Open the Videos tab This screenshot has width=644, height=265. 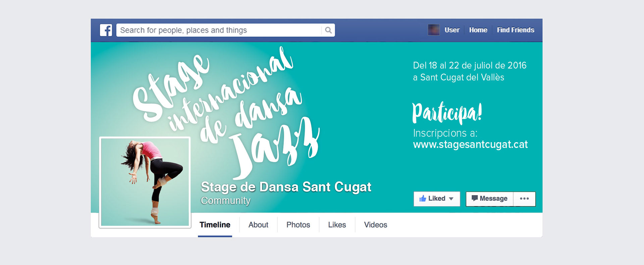coord(376,225)
